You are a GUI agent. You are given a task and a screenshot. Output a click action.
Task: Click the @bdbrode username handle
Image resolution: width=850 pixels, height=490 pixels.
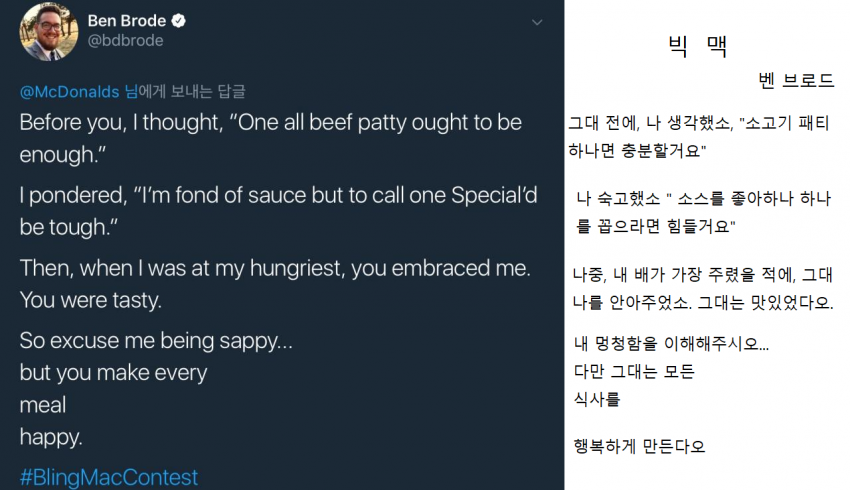point(126,41)
